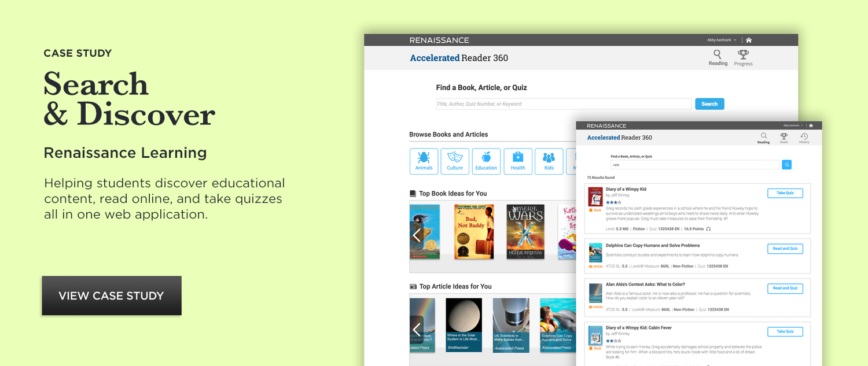Click the Accelerated Reader 360 logo in back window
Image resolution: width=868 pixels, height=366 pixels.
click(x=459, y=58)
